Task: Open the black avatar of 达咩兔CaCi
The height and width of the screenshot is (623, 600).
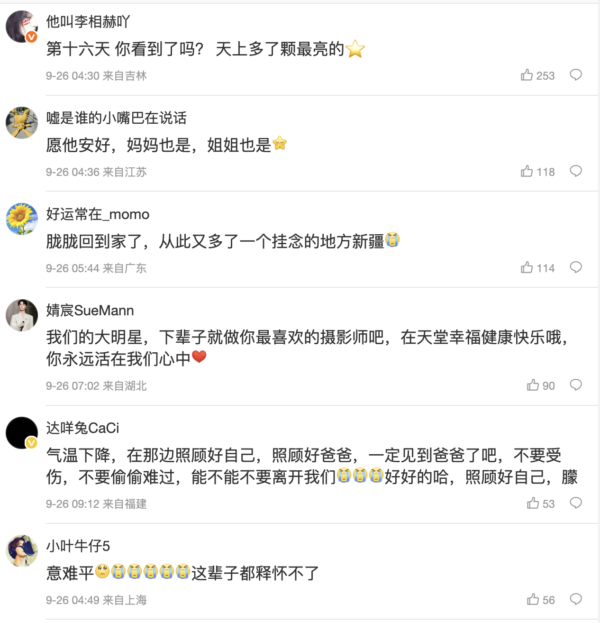Action: [x=22, y=432]
